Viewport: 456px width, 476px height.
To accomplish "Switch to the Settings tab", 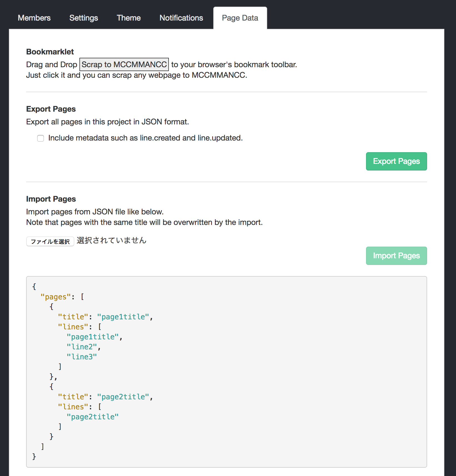I will [x=84, y=18].
